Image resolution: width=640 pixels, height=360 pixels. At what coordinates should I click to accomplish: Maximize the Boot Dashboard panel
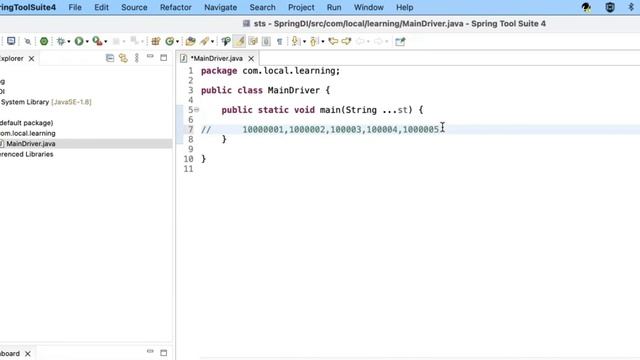point(164,353)
